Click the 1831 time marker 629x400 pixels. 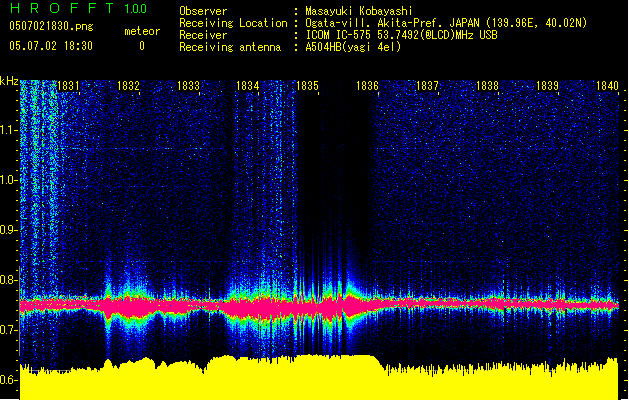pyautogui.click(x=68, y=86)
